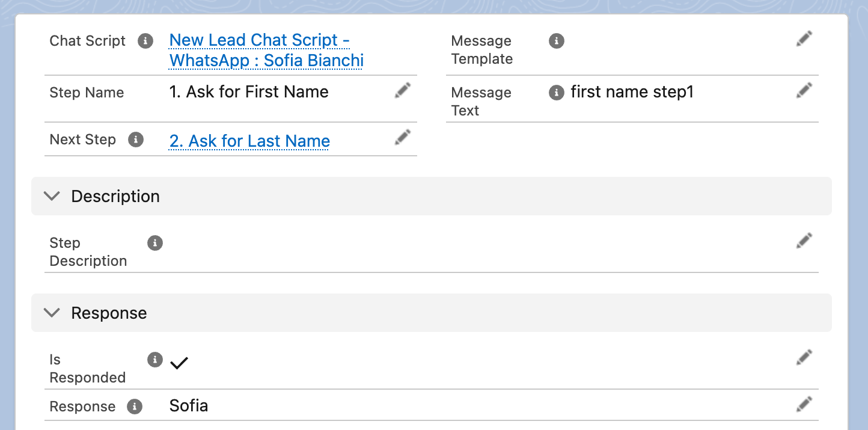Click the info icon beside Next Step
The width and height of the screenshot is (868, 430).
click(x=136, y=140)
